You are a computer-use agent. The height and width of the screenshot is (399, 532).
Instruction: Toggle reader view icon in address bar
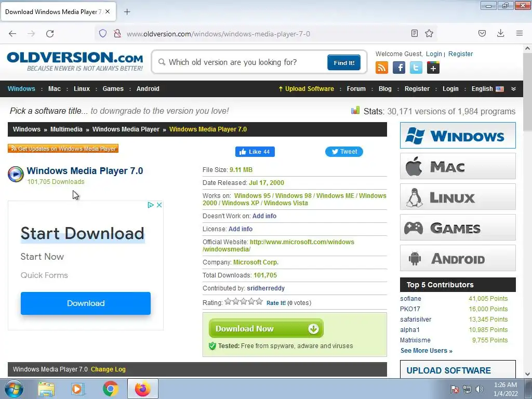tap(414, 33)
